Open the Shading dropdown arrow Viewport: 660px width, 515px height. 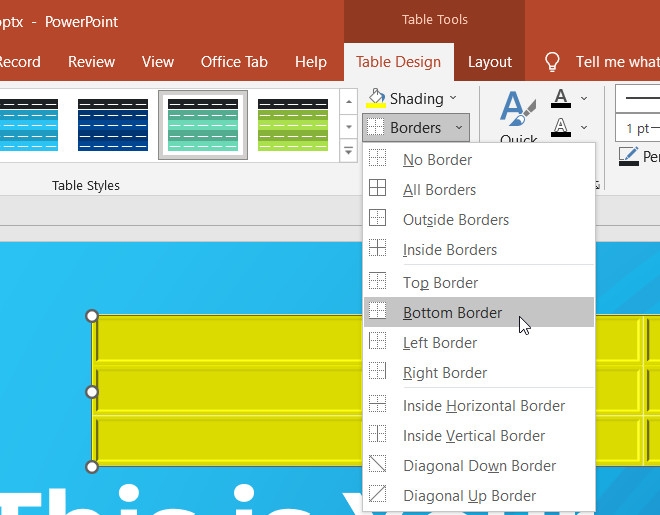[453, 98]
